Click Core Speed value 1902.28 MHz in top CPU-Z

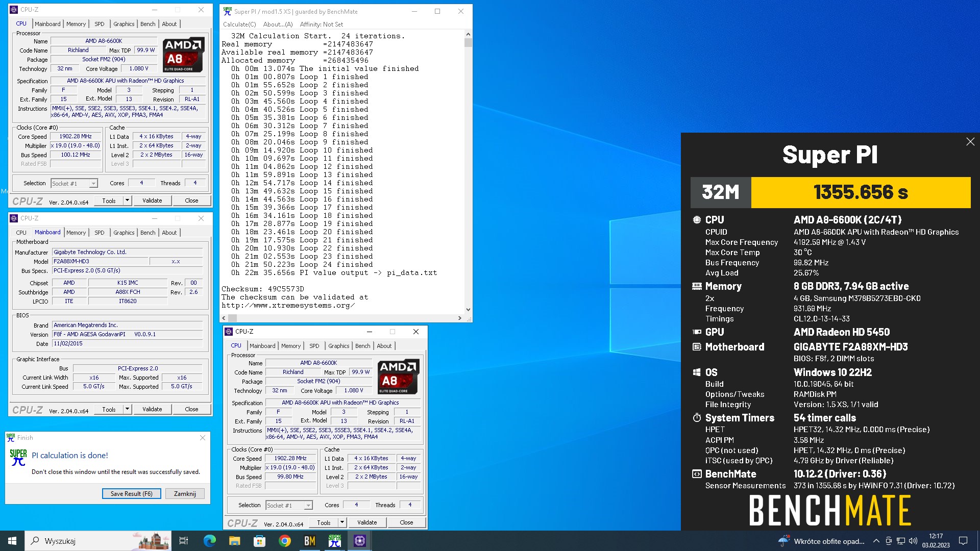coord(76,137)
